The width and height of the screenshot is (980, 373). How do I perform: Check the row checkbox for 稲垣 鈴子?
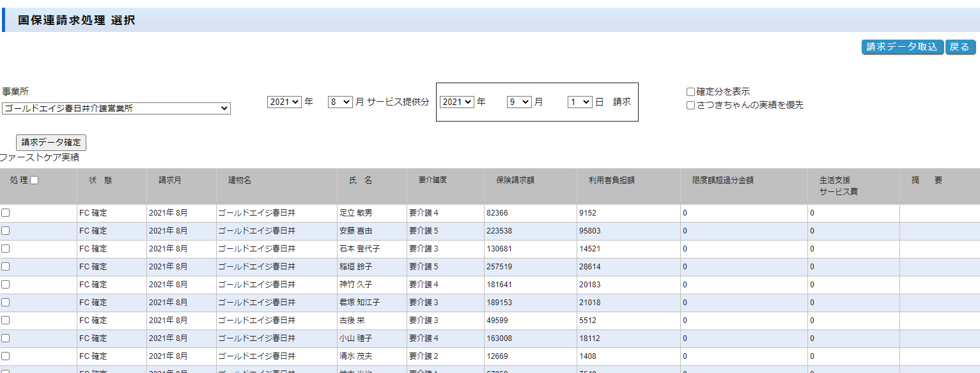point(5,266)
